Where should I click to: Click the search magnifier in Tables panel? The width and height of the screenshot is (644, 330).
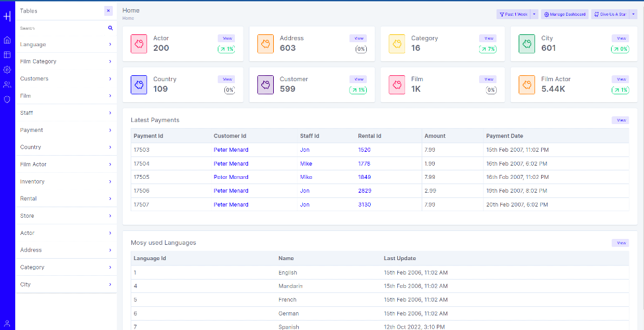[x=110, y=28]
